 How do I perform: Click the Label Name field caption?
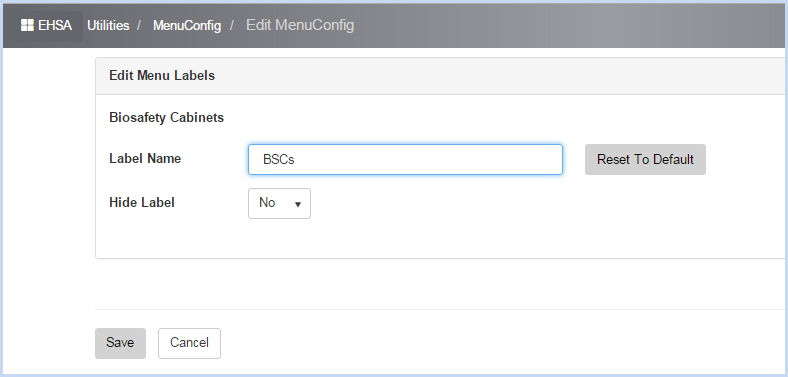[x=145, y=158]
